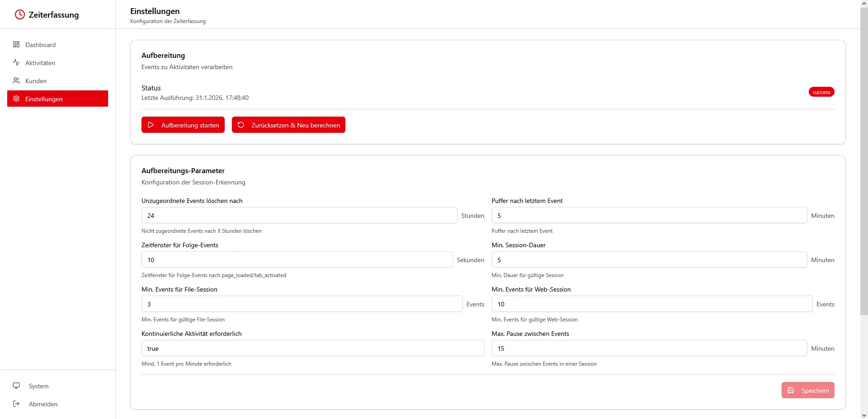
Task: Open the Kunden section
Action: click(x=57, y=80)
